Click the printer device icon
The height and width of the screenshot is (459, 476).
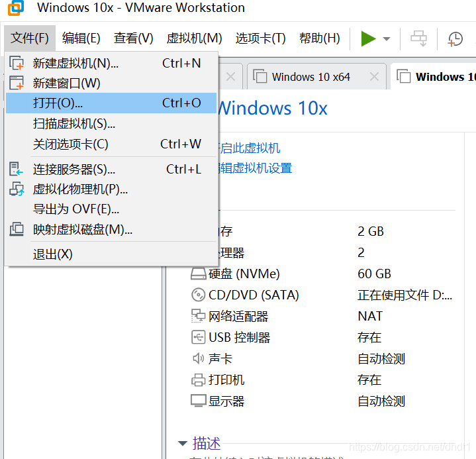click(x=198, y=380)
